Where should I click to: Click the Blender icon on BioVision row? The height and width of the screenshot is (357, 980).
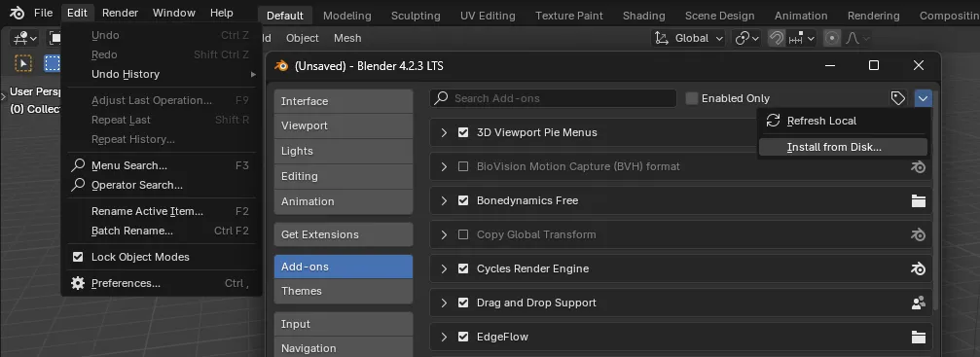pyautogui.click(x=918, y=167)
